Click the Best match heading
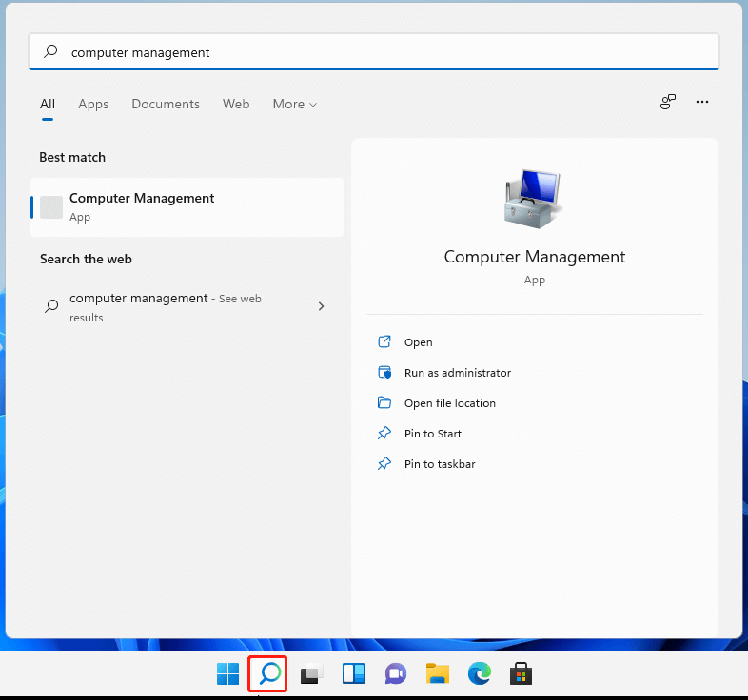 (x=72, y=157)
